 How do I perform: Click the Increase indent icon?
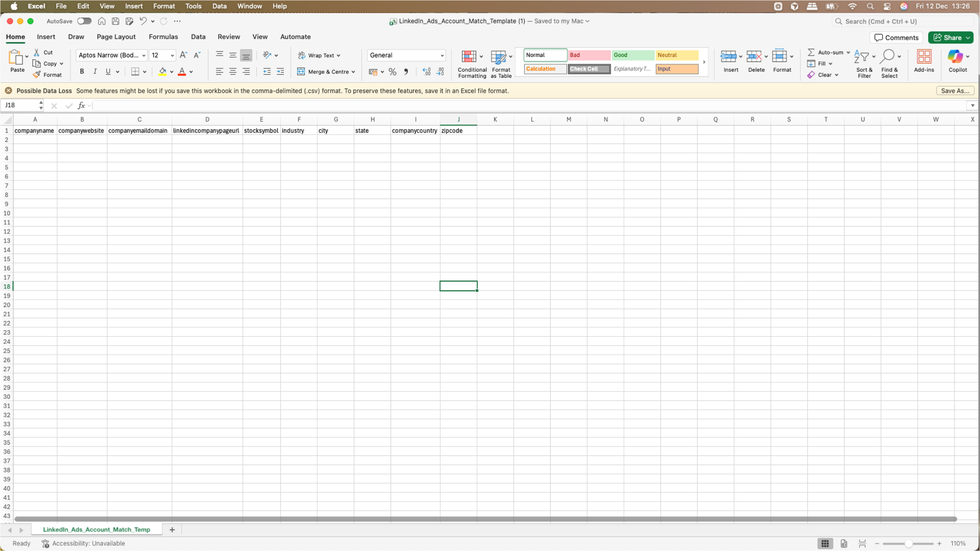point(280,72)
